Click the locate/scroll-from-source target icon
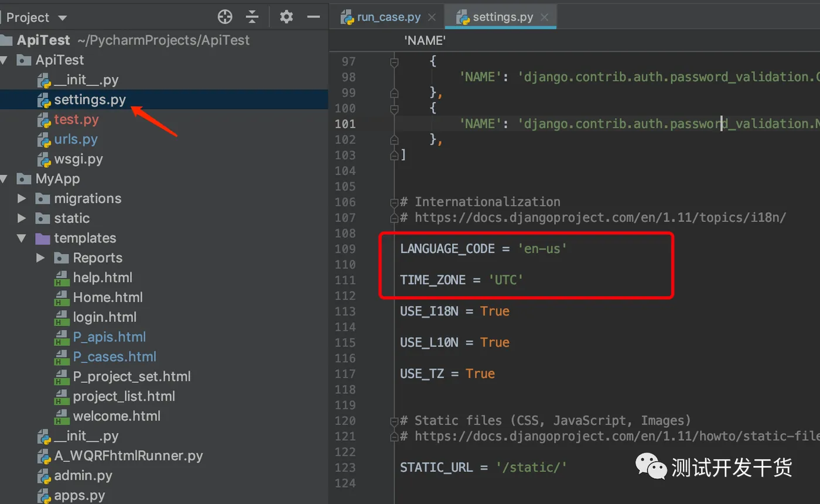The height and width of the screenshot is (504, 820). 225,17
